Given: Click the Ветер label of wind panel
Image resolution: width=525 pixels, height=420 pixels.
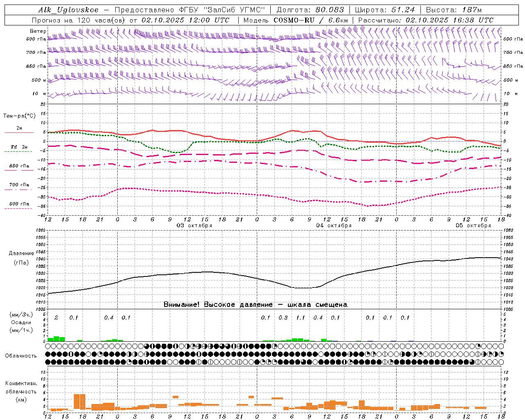Looking at the screenshot, I should (38, 31).
